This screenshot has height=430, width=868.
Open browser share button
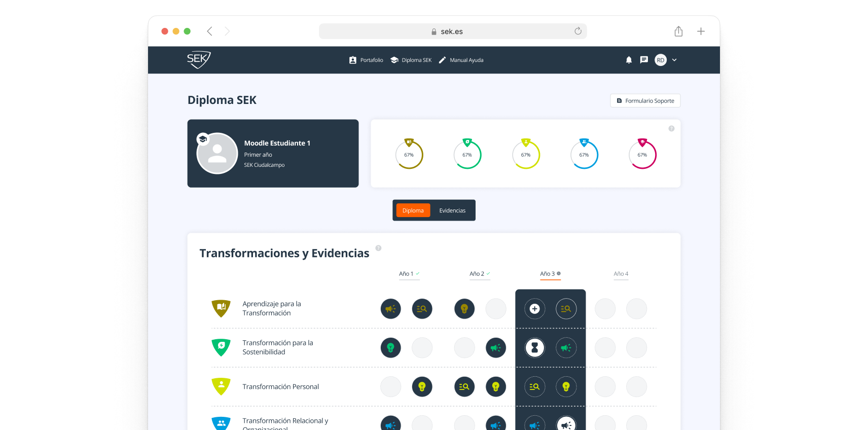(678, 31)
